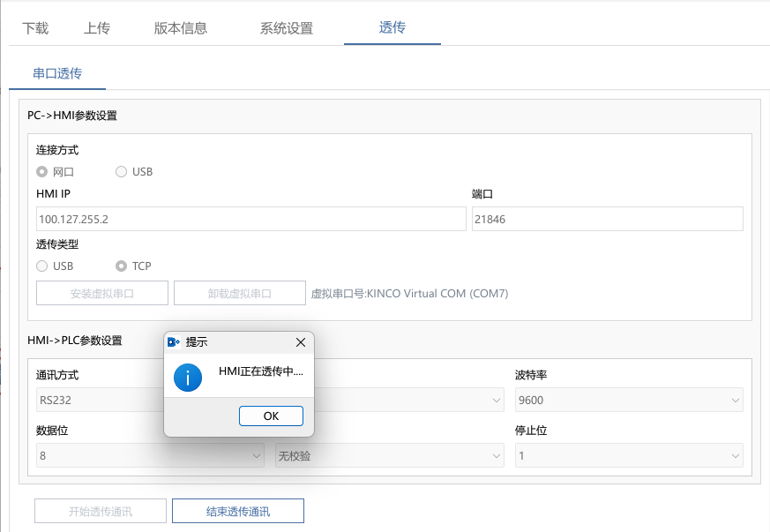Image resolution: width=770 pixels, height=532 pixels.
Task: Go to 系统设置 tab
Action: click(x=287, y=28)
